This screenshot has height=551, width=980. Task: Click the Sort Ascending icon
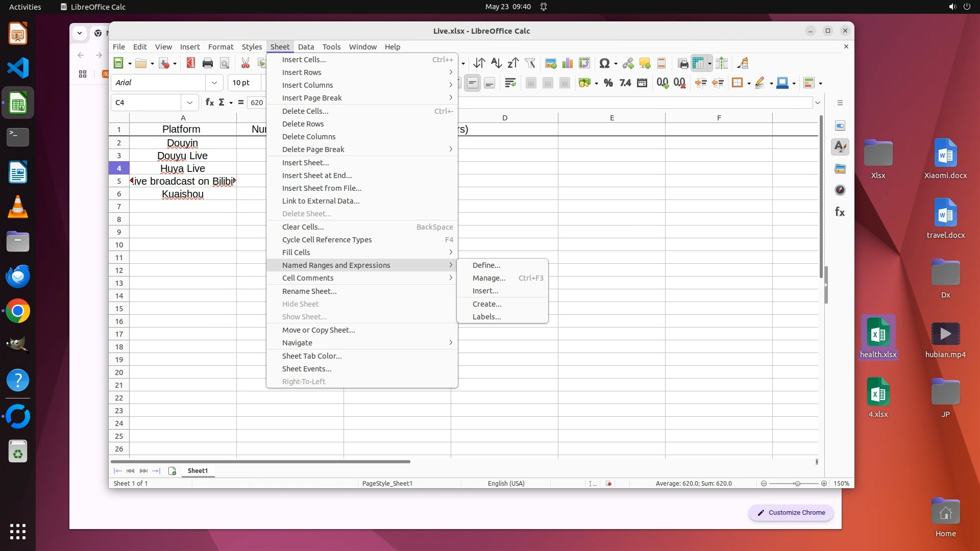tap(496, 63)
